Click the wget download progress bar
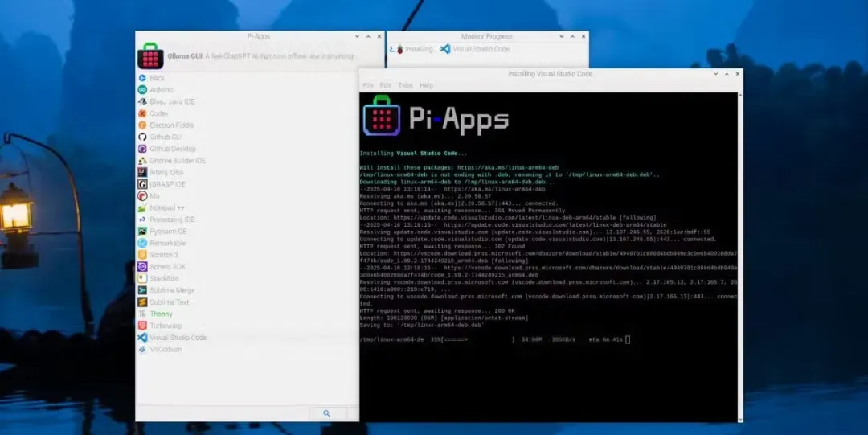The image size is (868, 435). pos(477,339)
